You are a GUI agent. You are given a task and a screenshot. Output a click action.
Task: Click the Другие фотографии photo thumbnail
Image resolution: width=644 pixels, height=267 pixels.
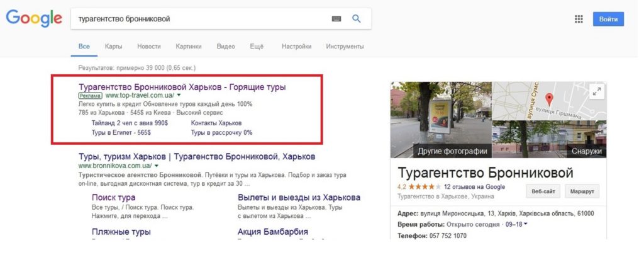click(x=441, y=118)
